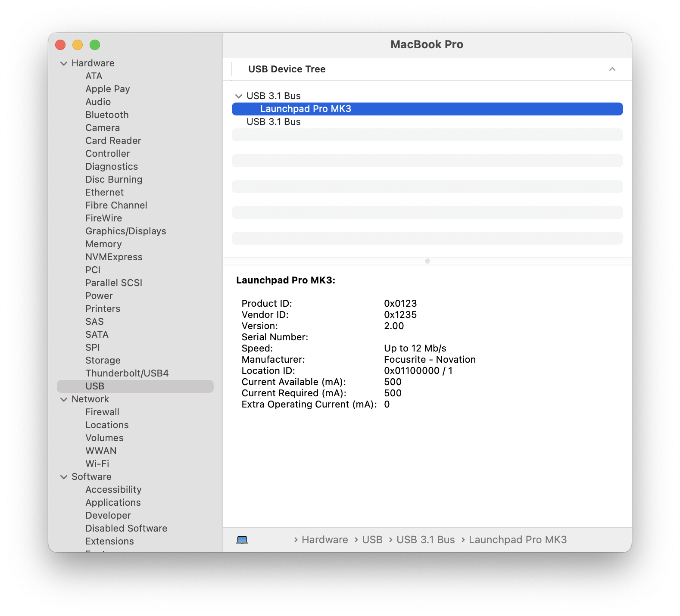Click the green zoom window button
Screen dimensions: 680x616
pyautogui.click(x=95, y=45)
